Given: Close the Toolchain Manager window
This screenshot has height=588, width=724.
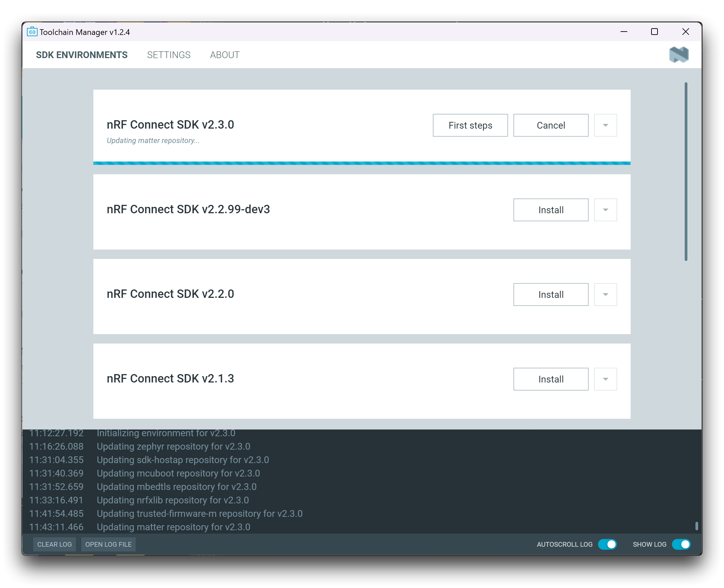Looking at the screenshot, I should (x=685, y=32).
